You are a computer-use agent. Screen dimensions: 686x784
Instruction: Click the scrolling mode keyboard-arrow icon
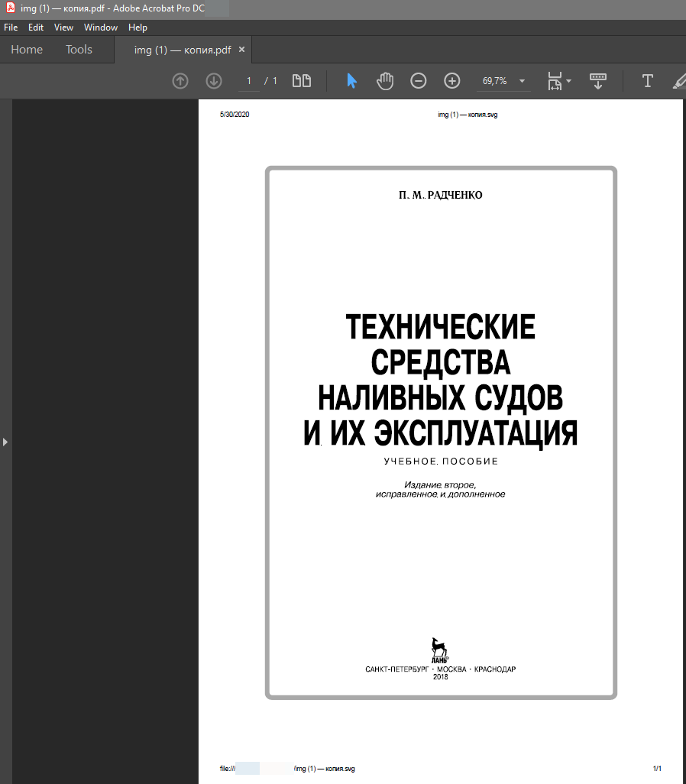click(598, 81)
